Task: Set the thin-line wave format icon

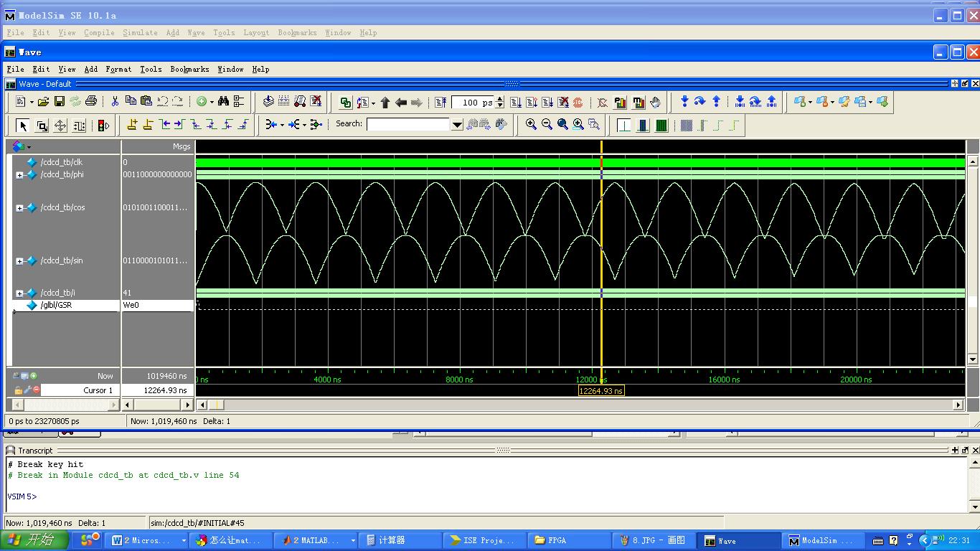Action: (624, 126)
